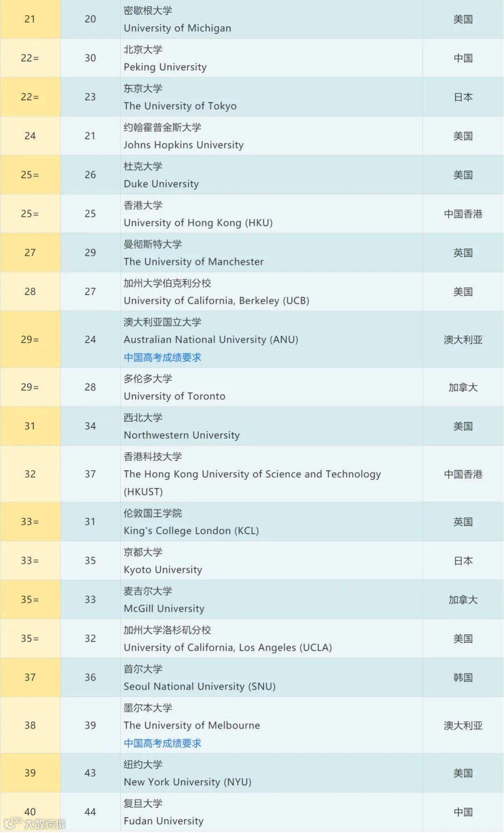The image size is (504, 833).
Task: Click Chinese name 杜克大学
Action: [x=143, y=166]
